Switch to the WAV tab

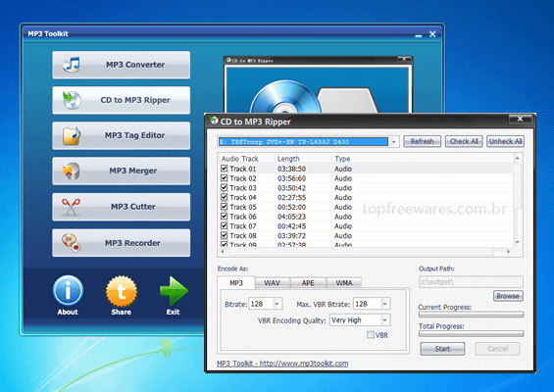click(272, 283)
